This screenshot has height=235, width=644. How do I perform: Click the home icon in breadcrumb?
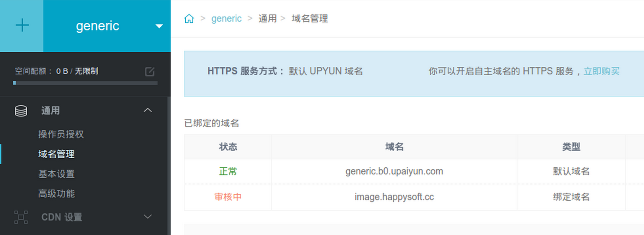pos(189,19)
